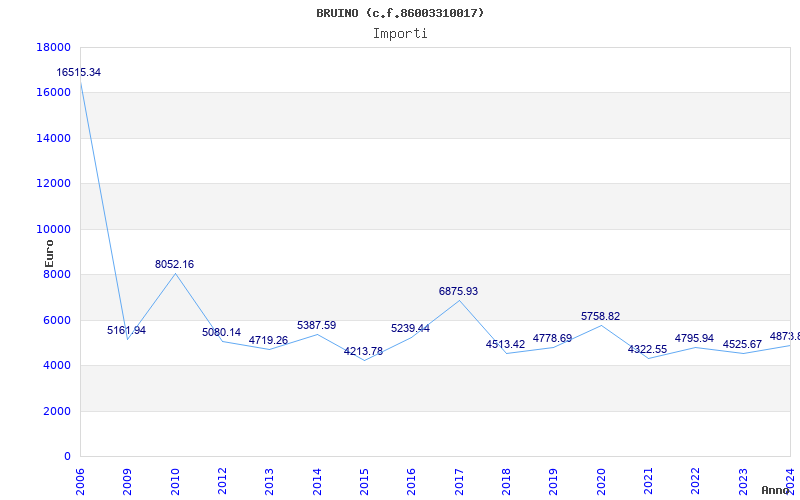The width and height of the screenshot is (800, 500).
Task: Click y-axis tick 14000
Action: pyautogui.click(x=53, y=138)
